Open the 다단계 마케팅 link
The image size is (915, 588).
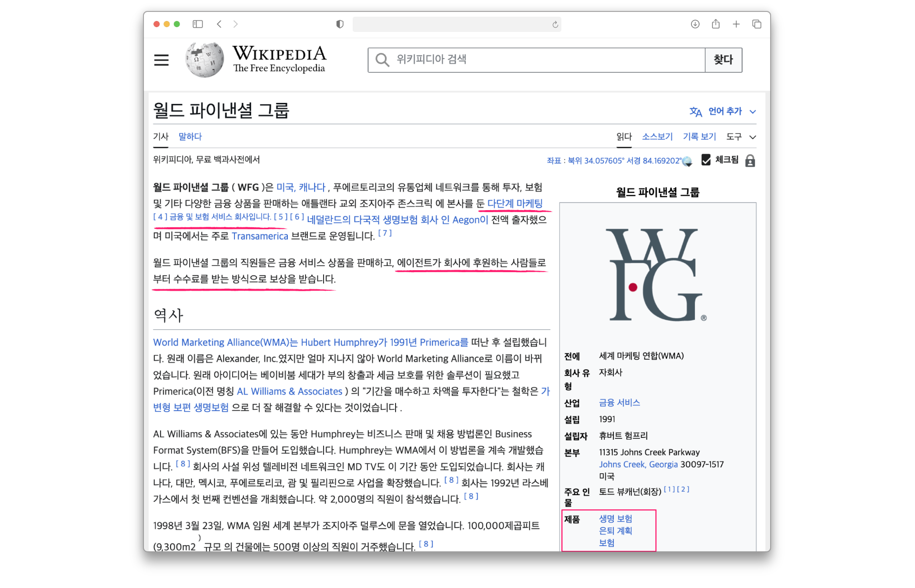point(515,203)
